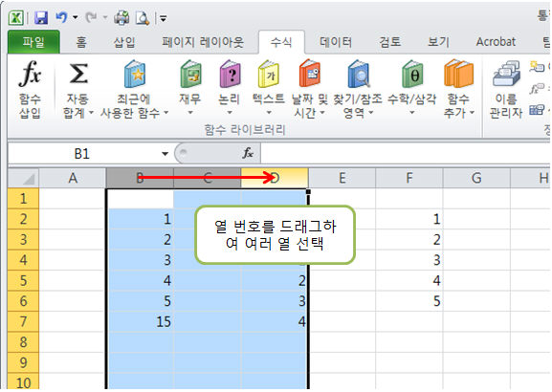
Task: Expand the More Functions (함수 추가) dropdown
Action: tap(472, 113)
